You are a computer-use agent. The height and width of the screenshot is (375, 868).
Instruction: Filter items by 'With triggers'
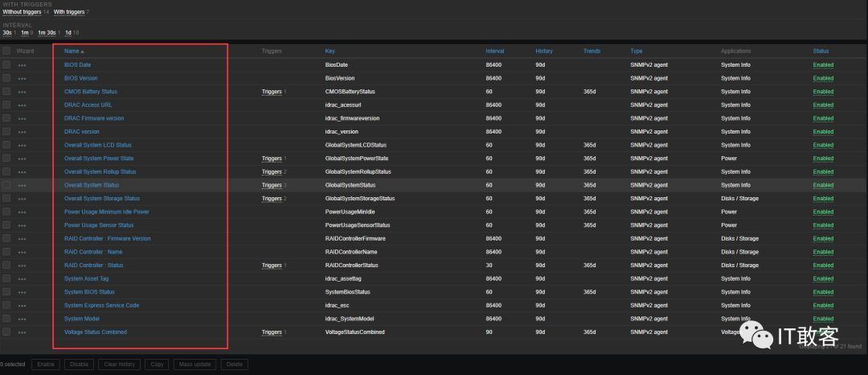click(68, 11)
